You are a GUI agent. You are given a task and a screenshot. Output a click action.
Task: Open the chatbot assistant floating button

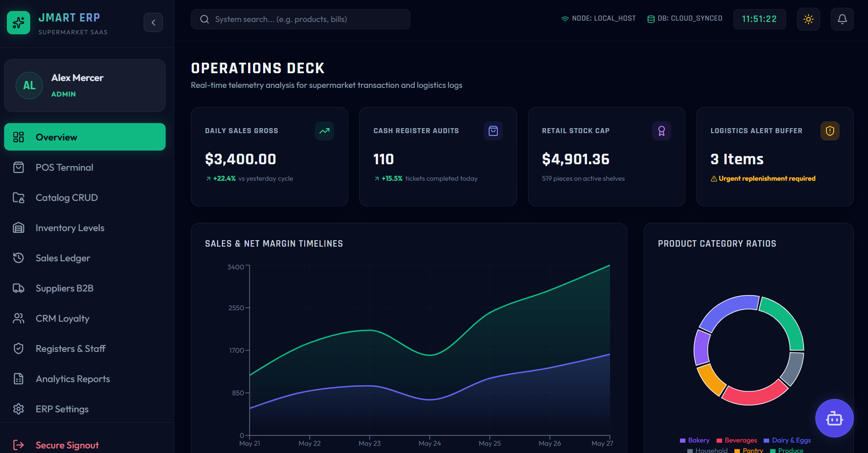(834, 418)
